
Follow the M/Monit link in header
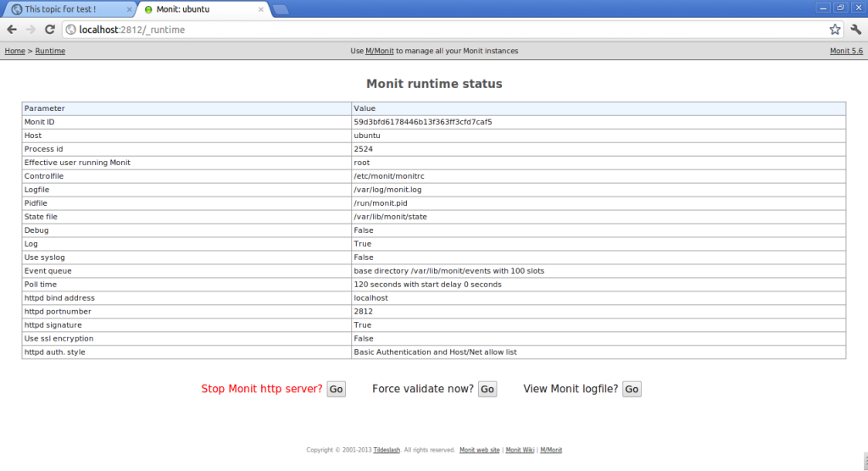tap(379, 51)
